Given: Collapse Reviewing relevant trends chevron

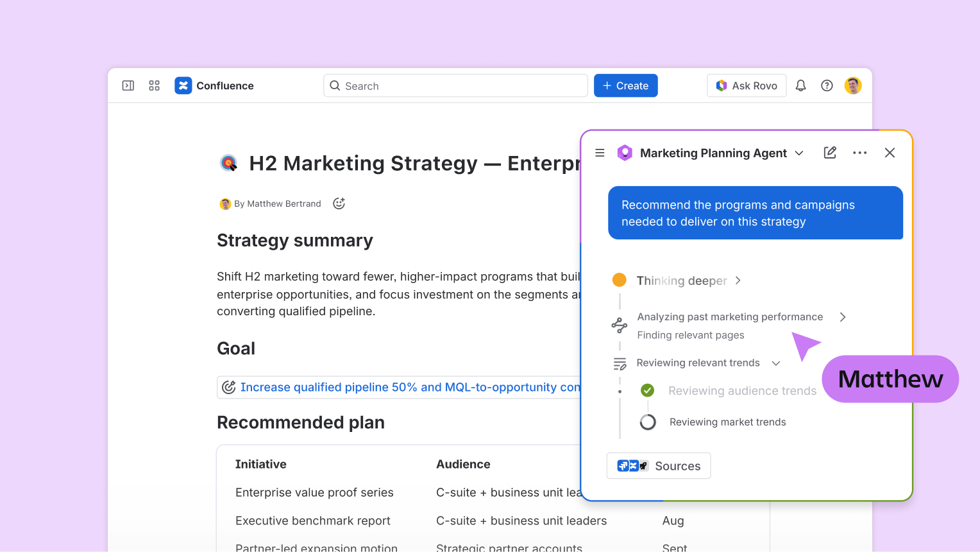Looking at the screenshot, I should [x=776, y=363].
